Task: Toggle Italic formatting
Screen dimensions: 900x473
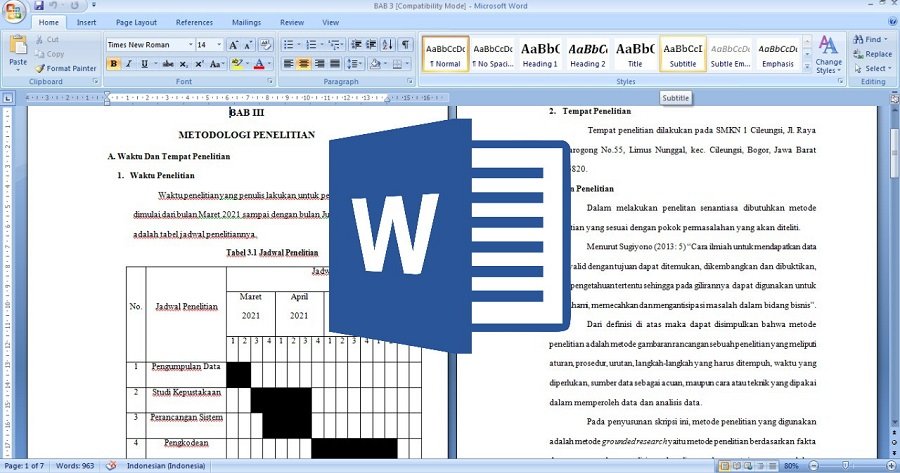Action: click(129, 64)
